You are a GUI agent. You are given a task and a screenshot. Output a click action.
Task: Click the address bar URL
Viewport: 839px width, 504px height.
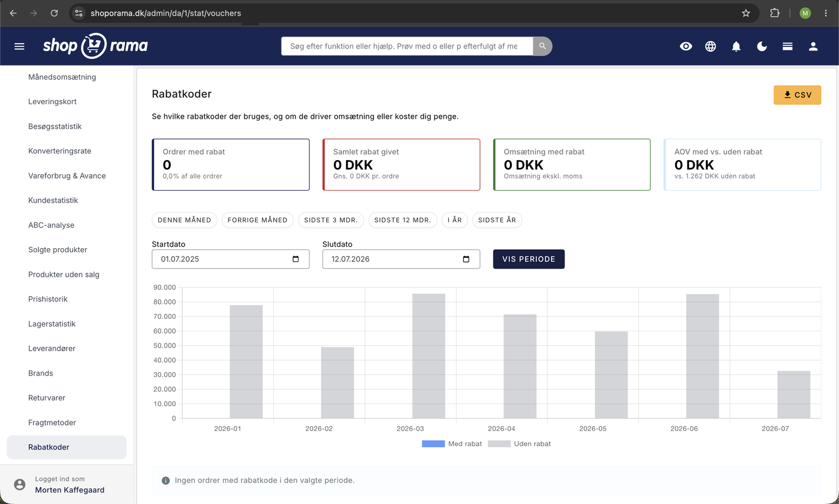coord(165,13)
